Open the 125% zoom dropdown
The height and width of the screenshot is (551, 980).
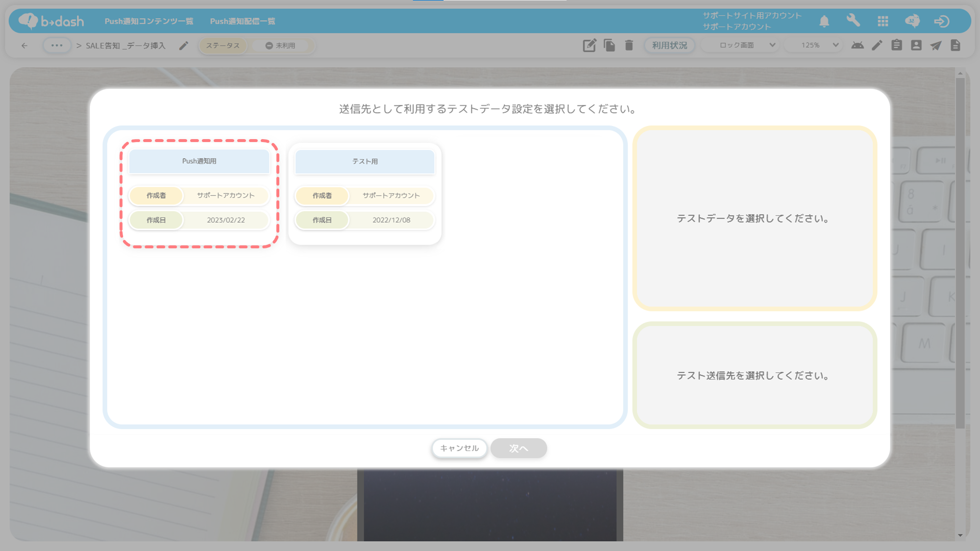point(819,46)
